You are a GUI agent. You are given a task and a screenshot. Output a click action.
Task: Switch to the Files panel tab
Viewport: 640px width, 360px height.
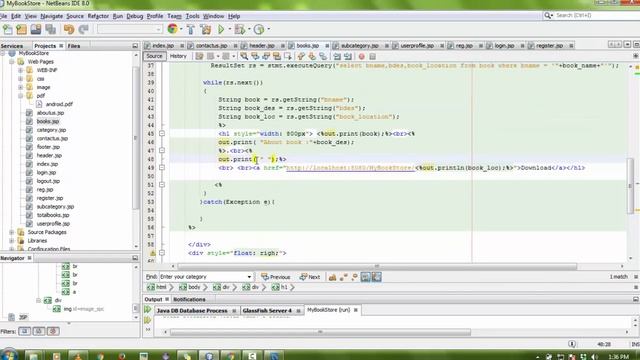click(x=74, y=46)
